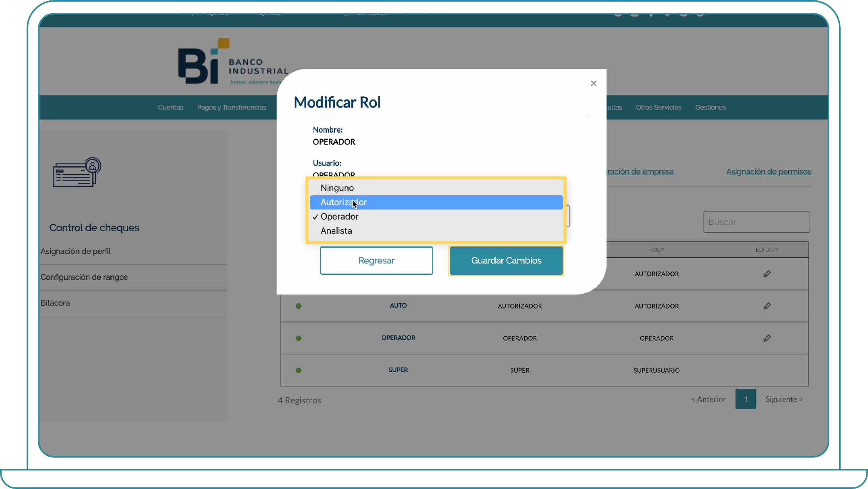Open the Cuentas menu
This screenshot has width=868, height=489.
tap(170, 107)
